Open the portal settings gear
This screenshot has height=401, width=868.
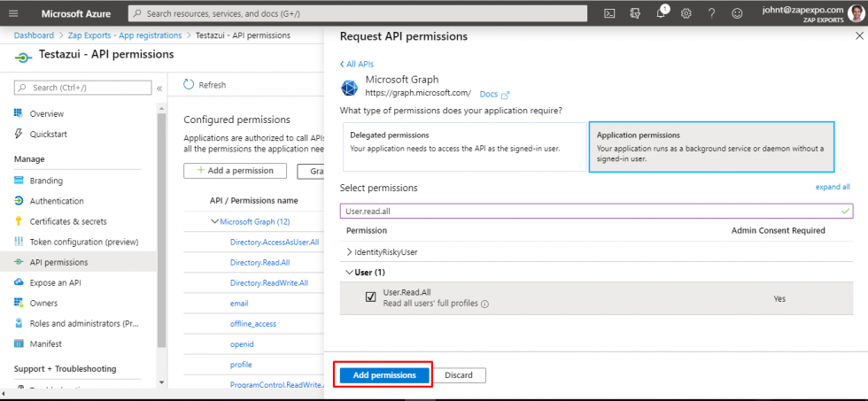(686, 14)
